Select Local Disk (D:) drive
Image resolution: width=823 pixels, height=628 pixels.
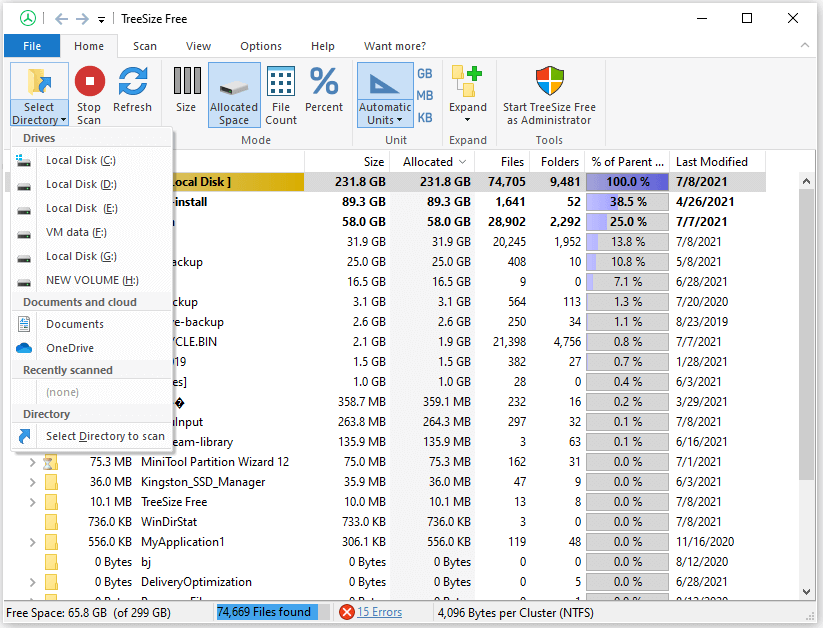click(92, 184)
